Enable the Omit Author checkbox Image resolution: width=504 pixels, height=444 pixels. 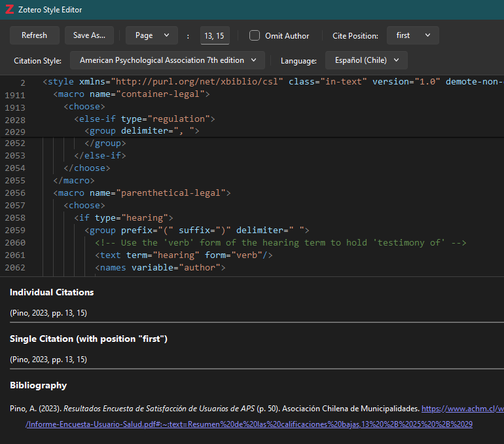(255, 35)
